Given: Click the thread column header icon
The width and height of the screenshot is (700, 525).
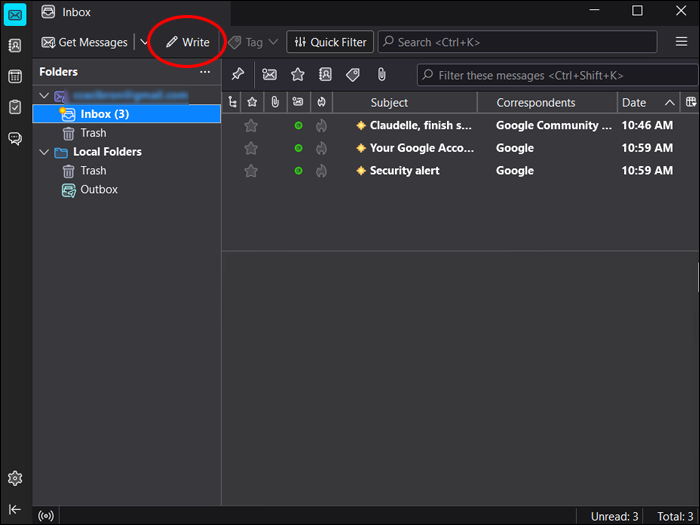Looking at the screenshot, I should point(232,103).
